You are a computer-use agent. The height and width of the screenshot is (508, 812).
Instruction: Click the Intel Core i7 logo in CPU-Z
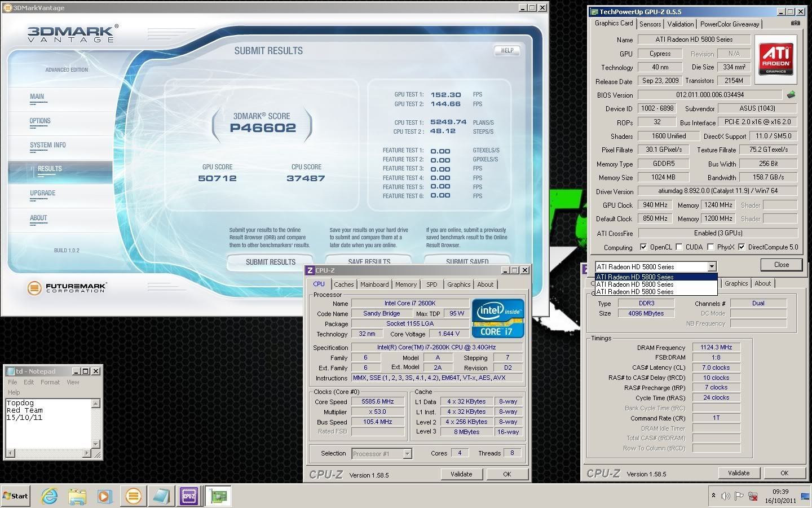(x=498, y=318)
